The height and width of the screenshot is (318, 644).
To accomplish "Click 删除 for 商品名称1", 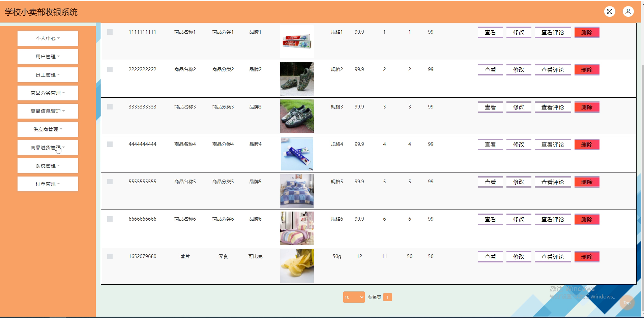I will click(587, 32).
